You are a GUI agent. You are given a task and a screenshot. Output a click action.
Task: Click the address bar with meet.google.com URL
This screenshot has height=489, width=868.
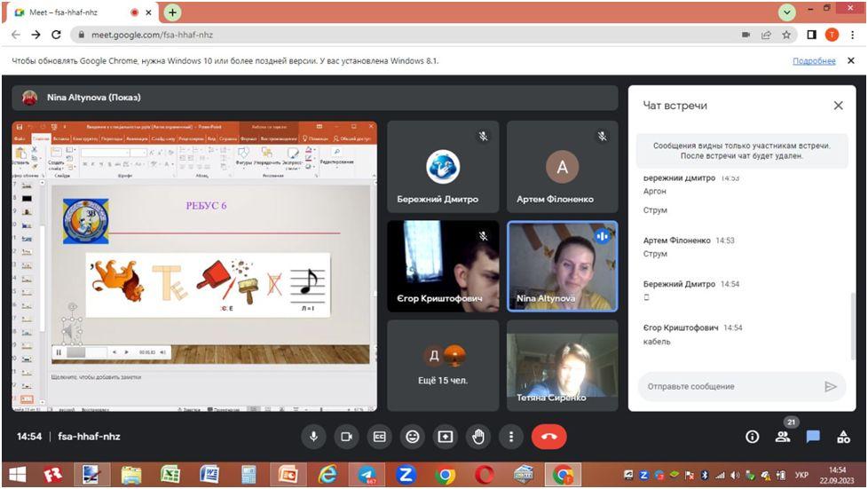[410, 35]
